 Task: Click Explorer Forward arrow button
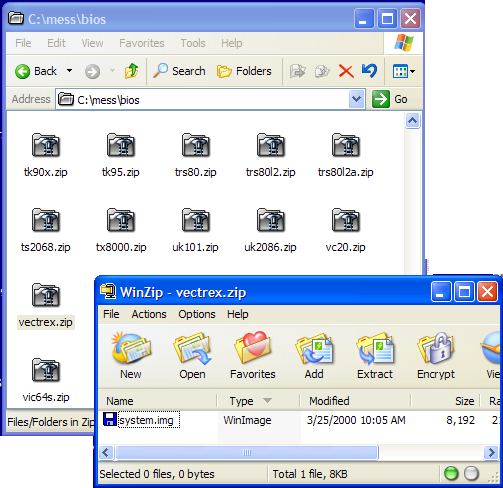click(x=92, y=71)
